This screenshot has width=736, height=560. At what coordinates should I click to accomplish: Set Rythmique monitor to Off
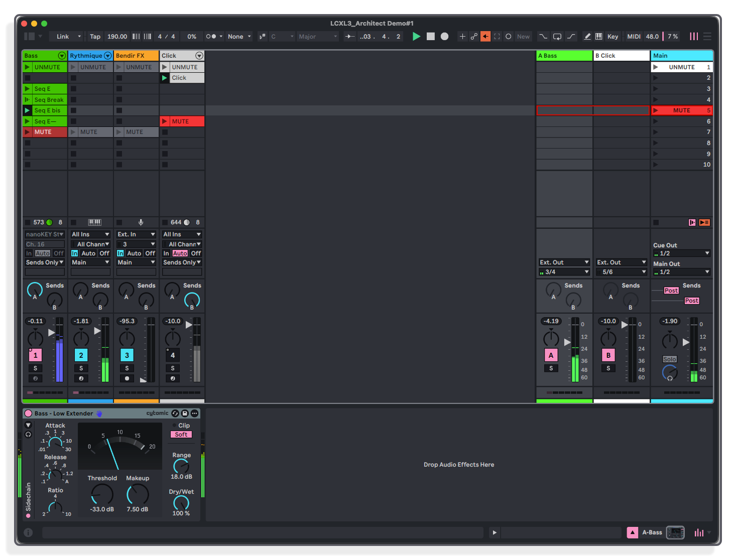[104, 253]
